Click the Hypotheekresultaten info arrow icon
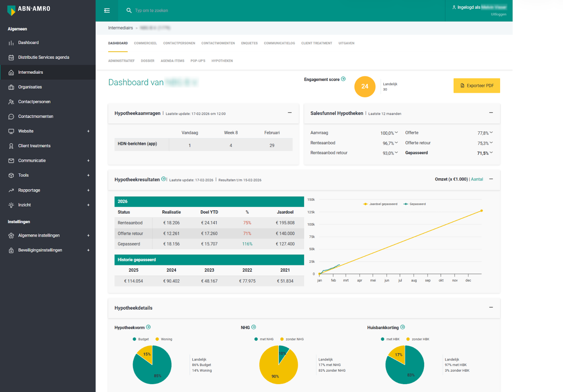This screenshot has width=563, height=392. [x=163, y=179]
